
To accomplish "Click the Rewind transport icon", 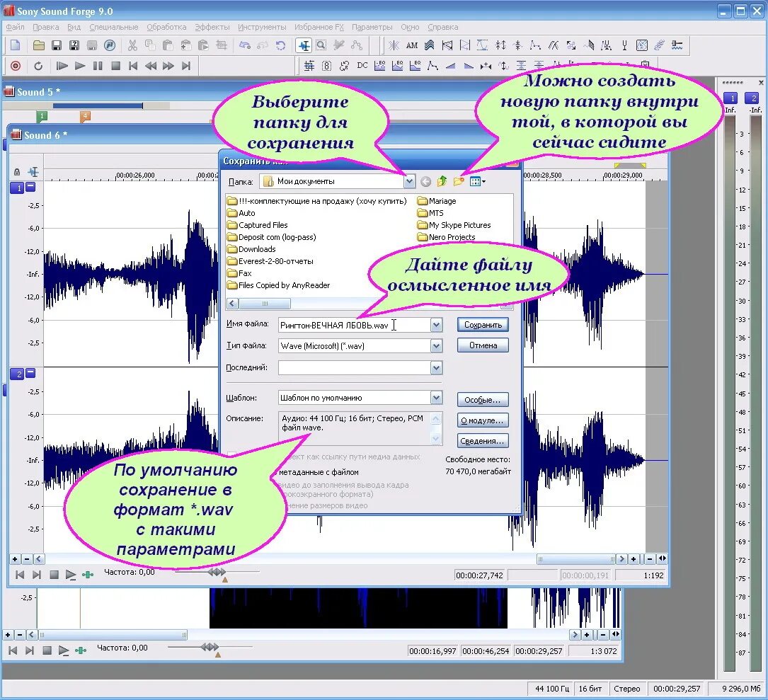I will (151, 66).
